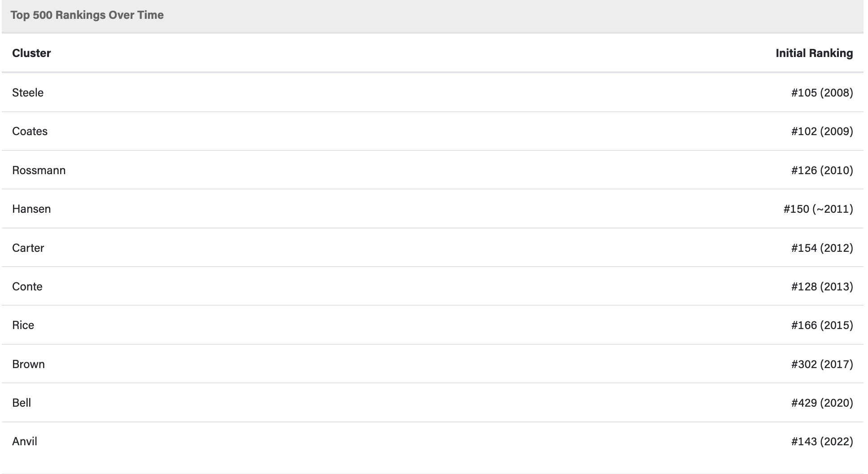Select the Coates cluster name
The image size is (868, 474).
coord(30,131)
